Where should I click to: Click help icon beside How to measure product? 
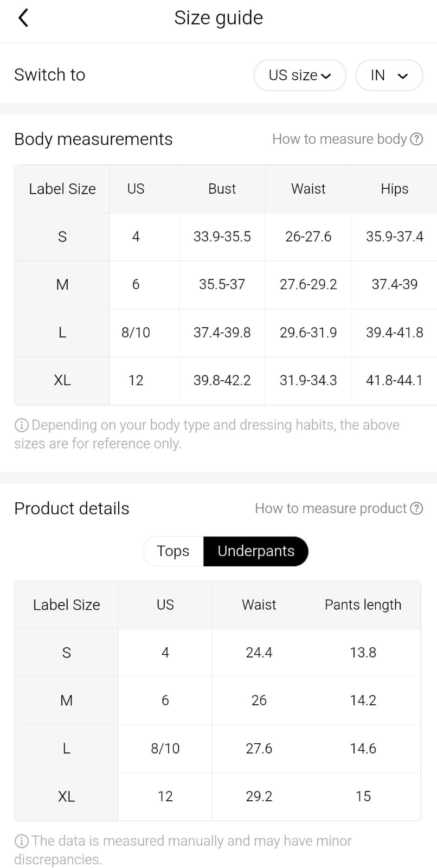click(x=416, y=509)
